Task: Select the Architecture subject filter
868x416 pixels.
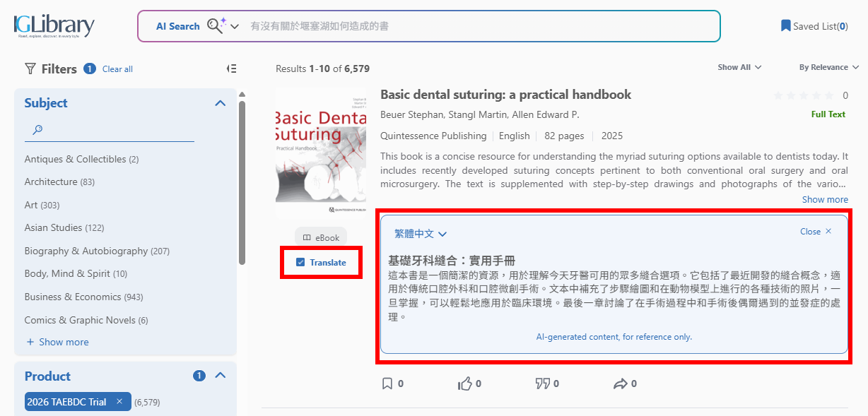Action: [x=51, y=182]
